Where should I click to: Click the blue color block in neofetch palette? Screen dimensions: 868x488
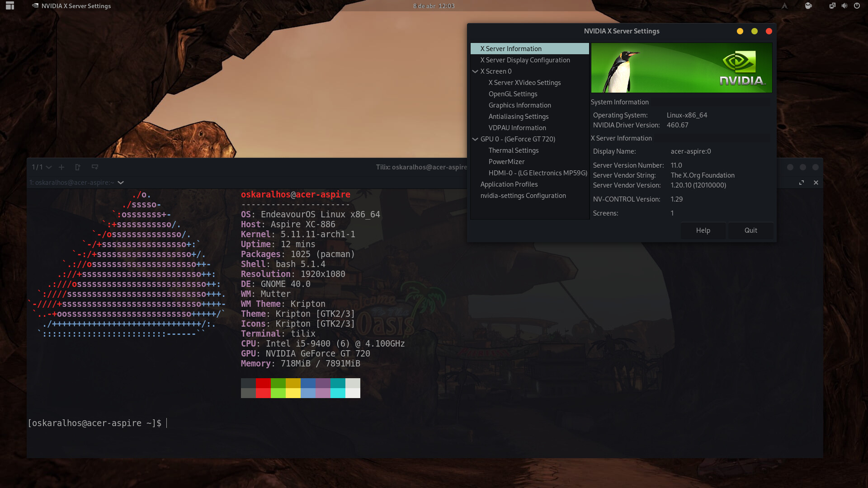(308, 383)
